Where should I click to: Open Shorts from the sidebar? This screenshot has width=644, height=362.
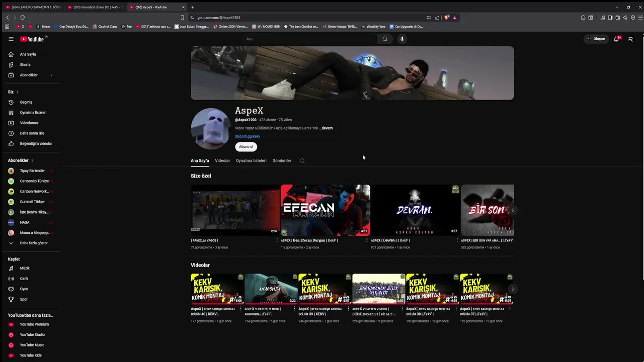pos(25,65)
